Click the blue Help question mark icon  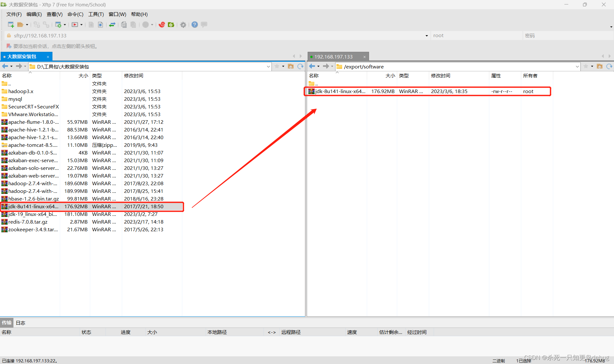(x=194, y=25)
